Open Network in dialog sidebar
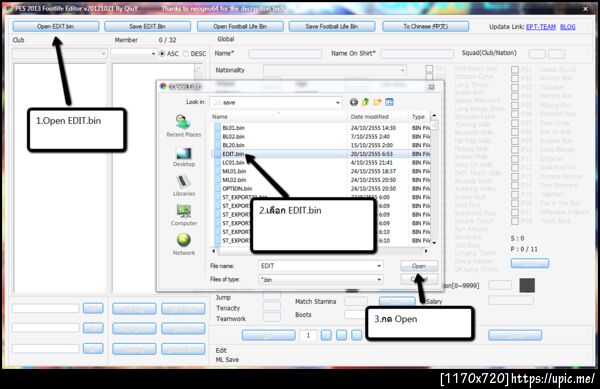600x389 pixels. [184, 245]
